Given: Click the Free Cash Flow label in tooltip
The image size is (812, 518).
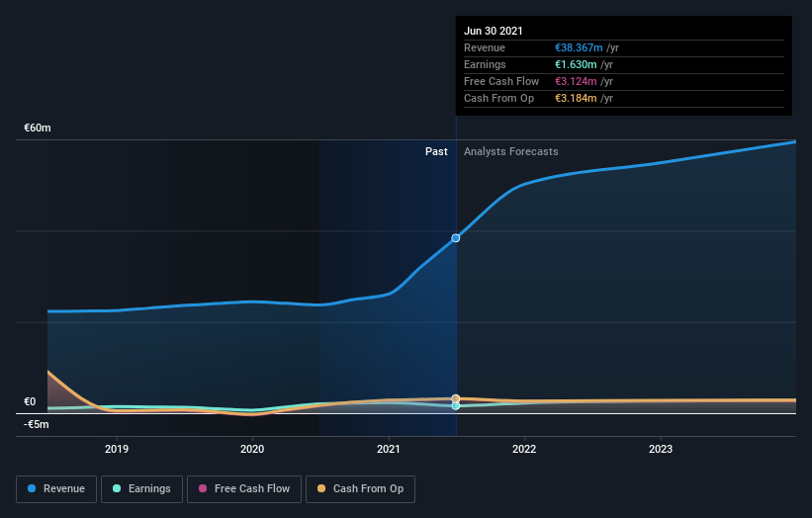Looking at the screenshot, I should [501, 81].
